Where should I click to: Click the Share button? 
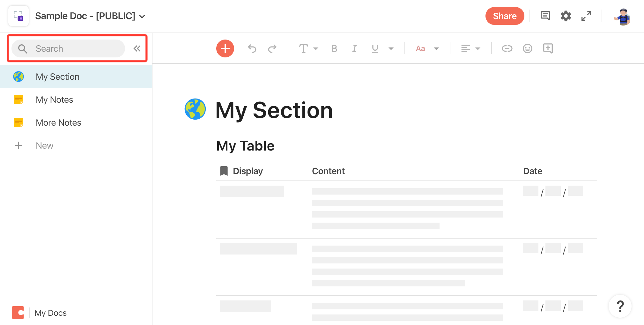coord(505,16)
